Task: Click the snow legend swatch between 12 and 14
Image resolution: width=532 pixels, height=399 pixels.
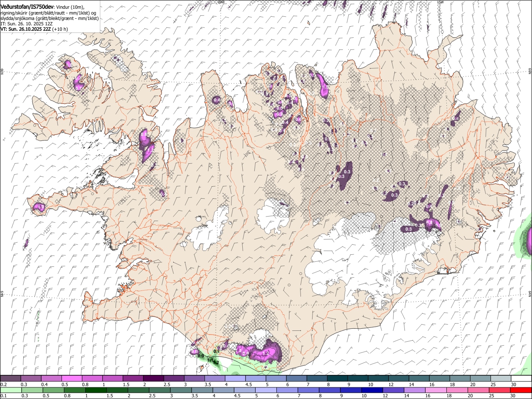Action: (399, 378)
